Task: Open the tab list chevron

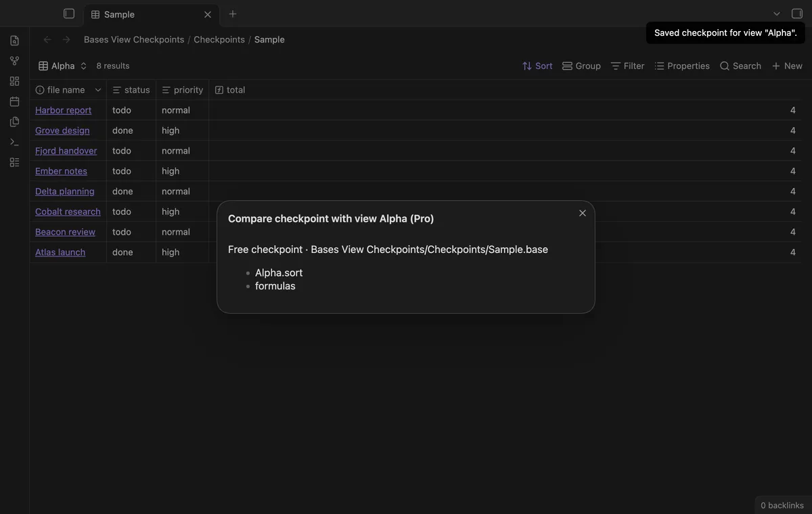Action: 777,14
